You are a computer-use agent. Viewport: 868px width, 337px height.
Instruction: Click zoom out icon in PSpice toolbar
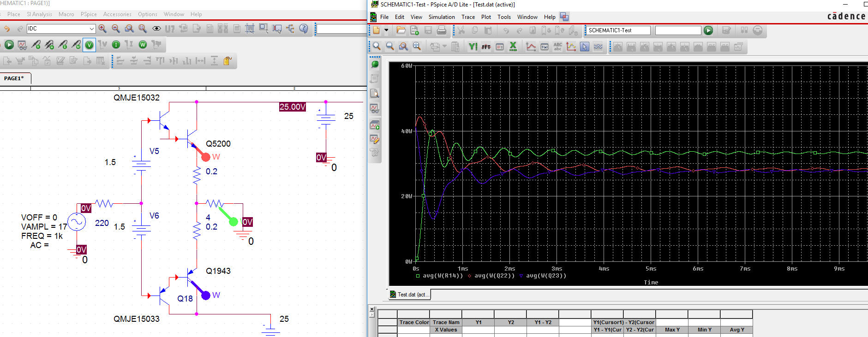[390, 47]
